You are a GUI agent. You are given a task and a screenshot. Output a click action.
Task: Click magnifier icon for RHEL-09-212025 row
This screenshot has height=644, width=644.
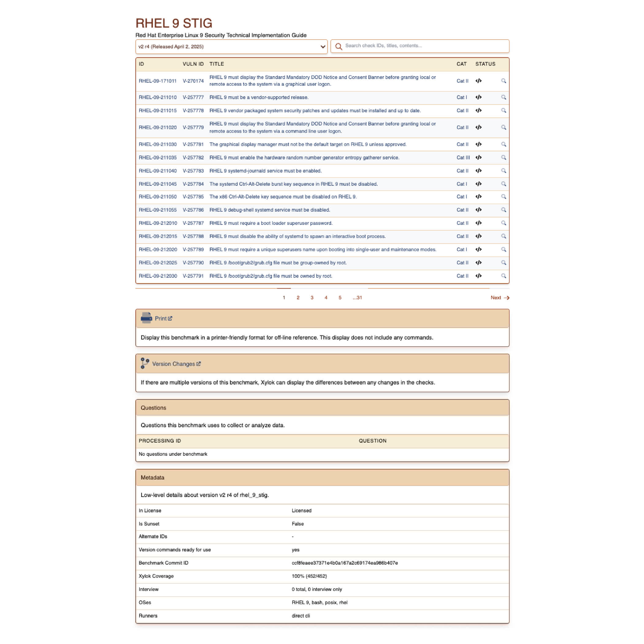(x=503, y=262)
